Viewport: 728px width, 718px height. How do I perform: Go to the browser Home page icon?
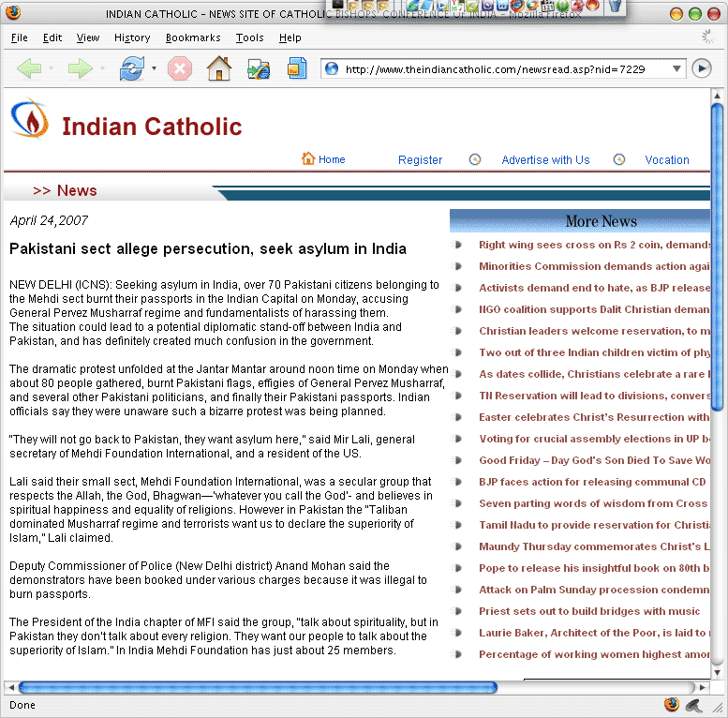tap(219, 68)
